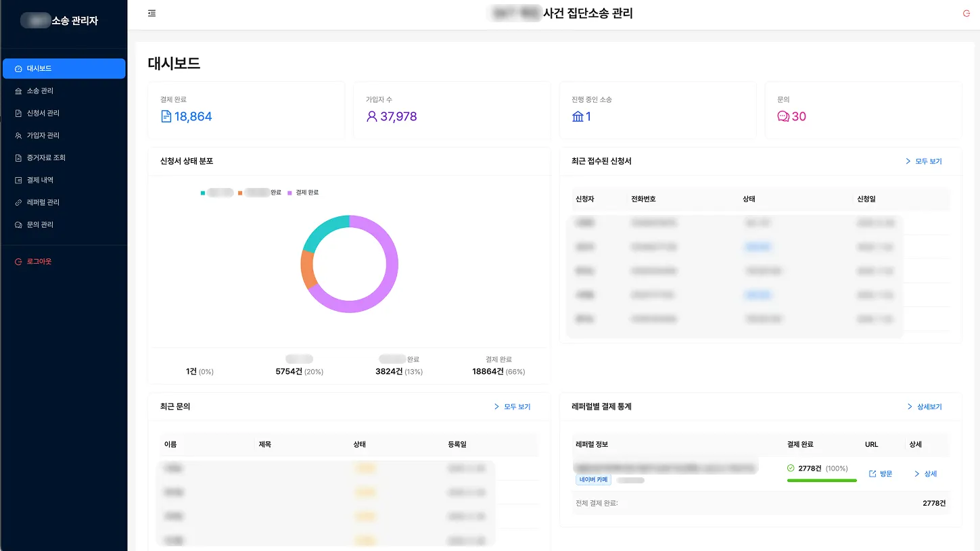Click the logout icon in the top header
This screenshot has width=980, height=551.
tap(966, 14)
